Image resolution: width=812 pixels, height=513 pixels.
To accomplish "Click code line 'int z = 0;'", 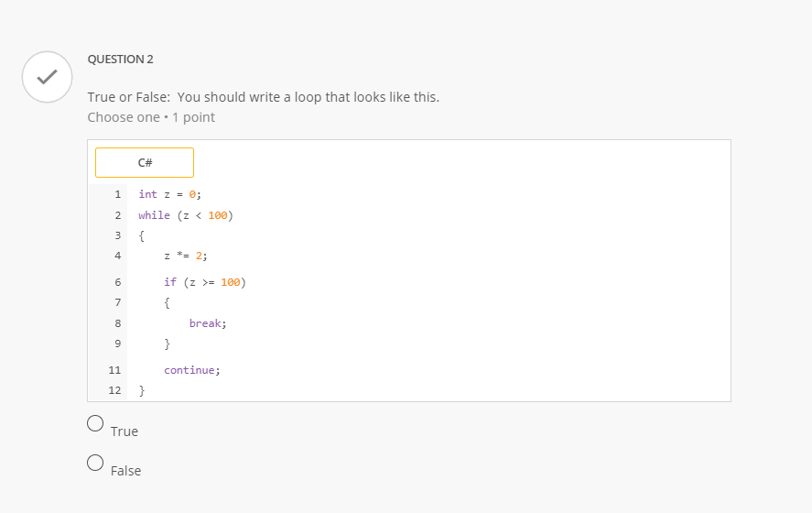I will [170, 194].
